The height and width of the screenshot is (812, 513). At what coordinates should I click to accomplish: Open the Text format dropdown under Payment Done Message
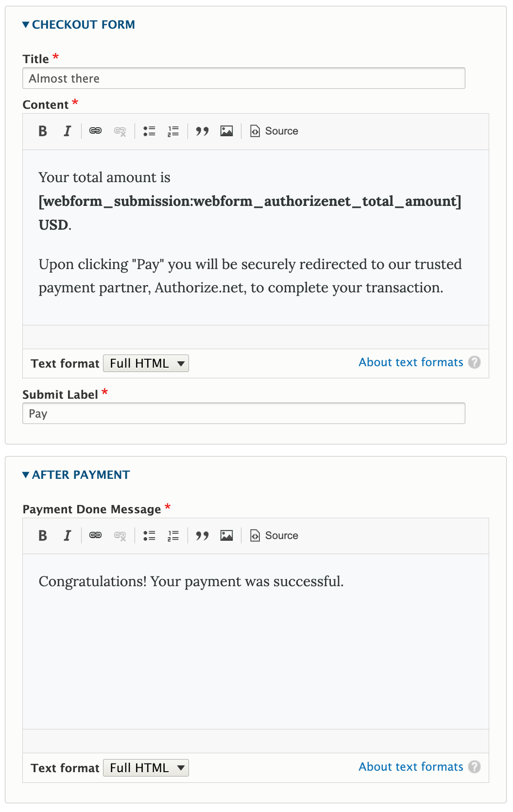pyautogui.click(x=146, y=768)
